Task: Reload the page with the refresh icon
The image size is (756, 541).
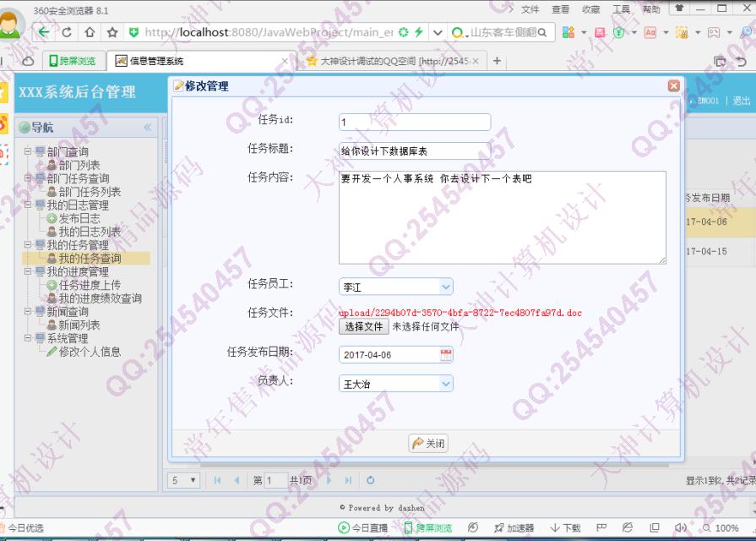Action: (67, 32)
